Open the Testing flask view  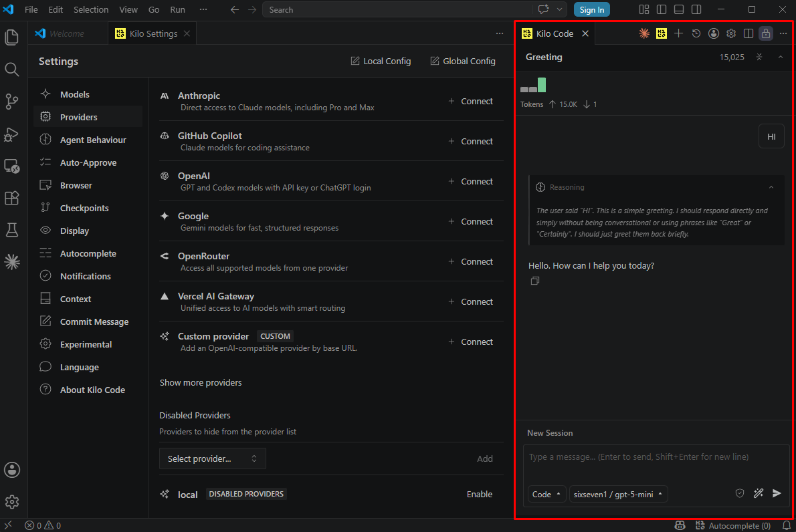(11, 230)
